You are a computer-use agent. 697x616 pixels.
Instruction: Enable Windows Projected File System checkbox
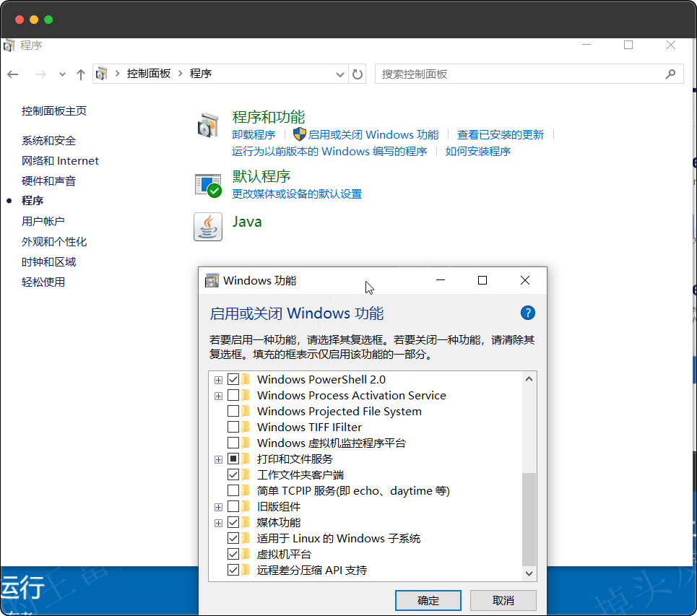point(233,411)
